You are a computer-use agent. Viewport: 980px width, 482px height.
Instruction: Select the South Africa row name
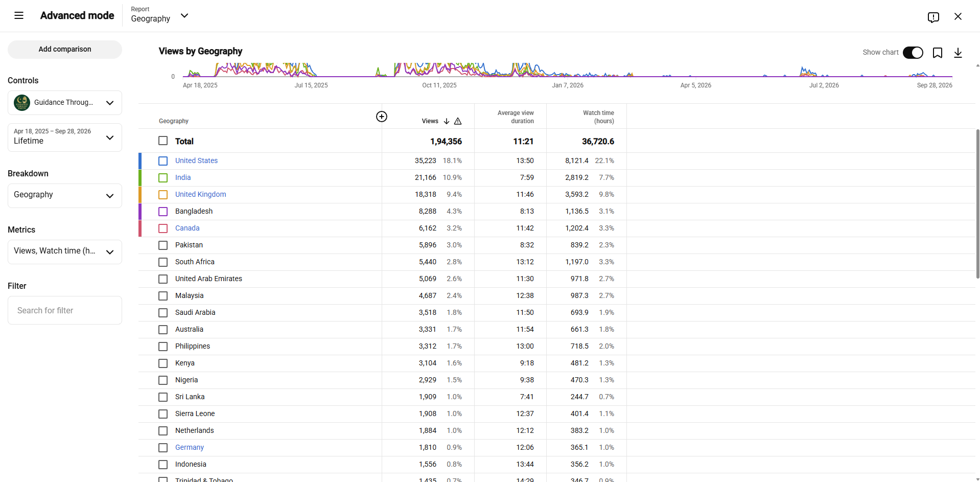click(x=195, y=262)
